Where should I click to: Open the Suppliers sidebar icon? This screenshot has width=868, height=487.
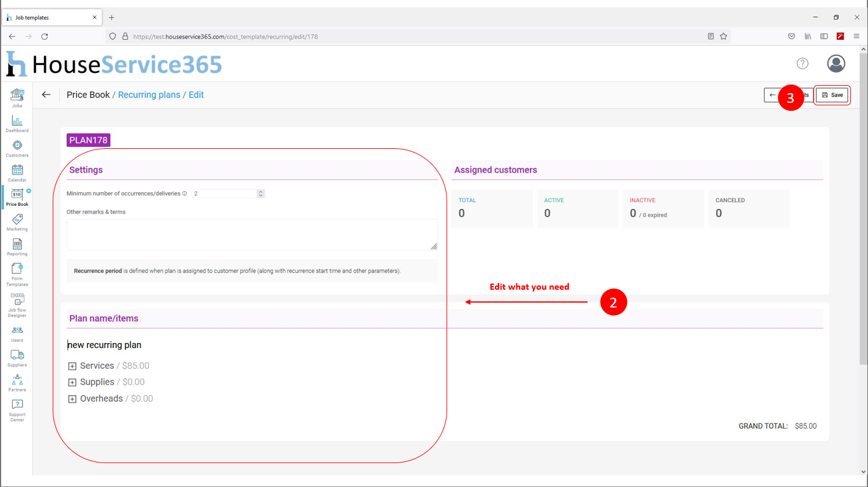(x=17, y=357)
